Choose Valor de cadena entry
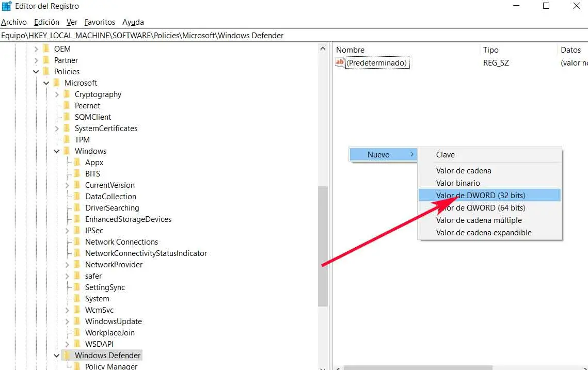Viewport: 588px width, 370px height. coord(489,171)
